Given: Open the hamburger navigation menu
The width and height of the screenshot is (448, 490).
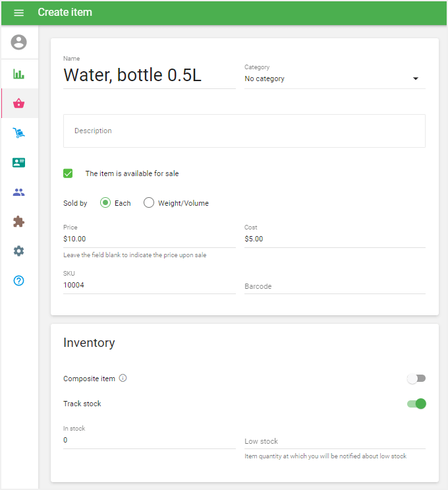Looking at the screenshot, I should click(x=18, y=13).
